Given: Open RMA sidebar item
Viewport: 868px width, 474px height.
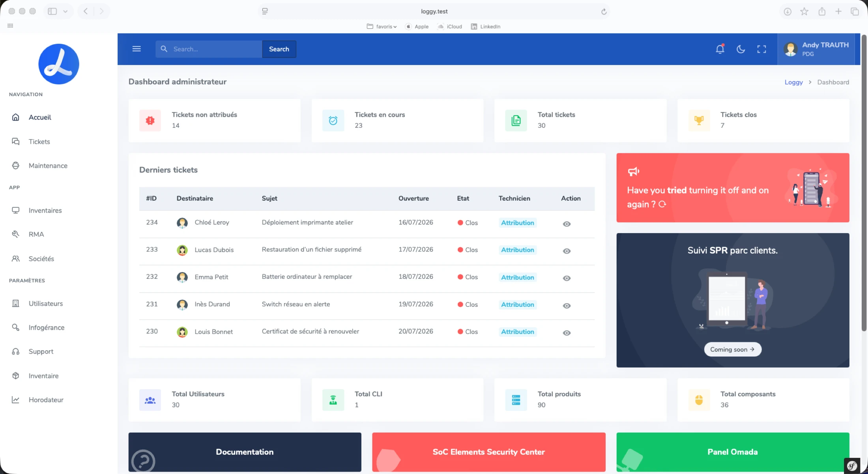Looking at the screenshot, I should (x=36, y=234).
